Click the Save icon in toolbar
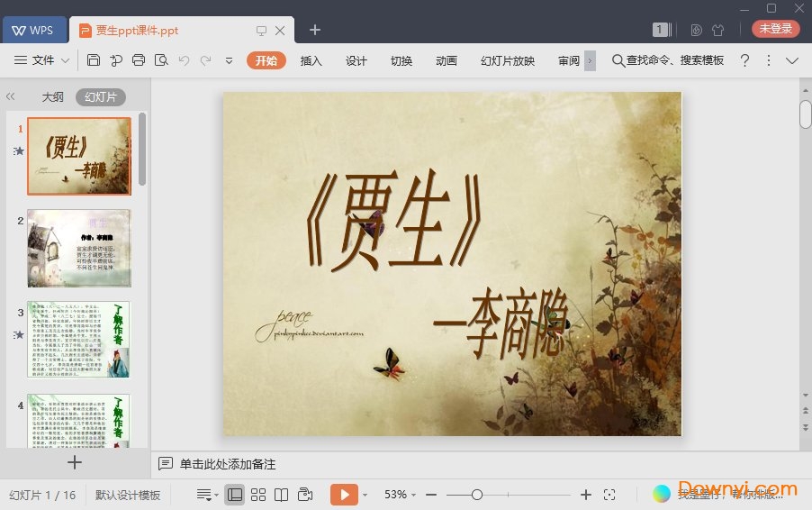The width and height of the screenshot is (812, 510). 94,60
